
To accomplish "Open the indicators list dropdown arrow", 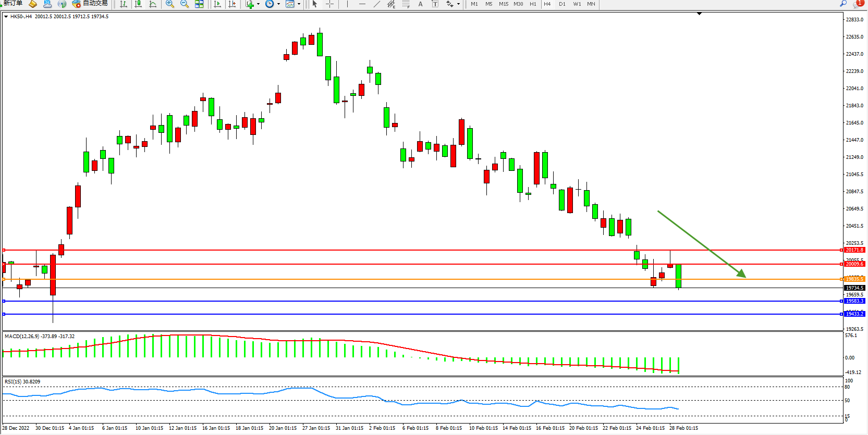I will (x=258, y=4).
